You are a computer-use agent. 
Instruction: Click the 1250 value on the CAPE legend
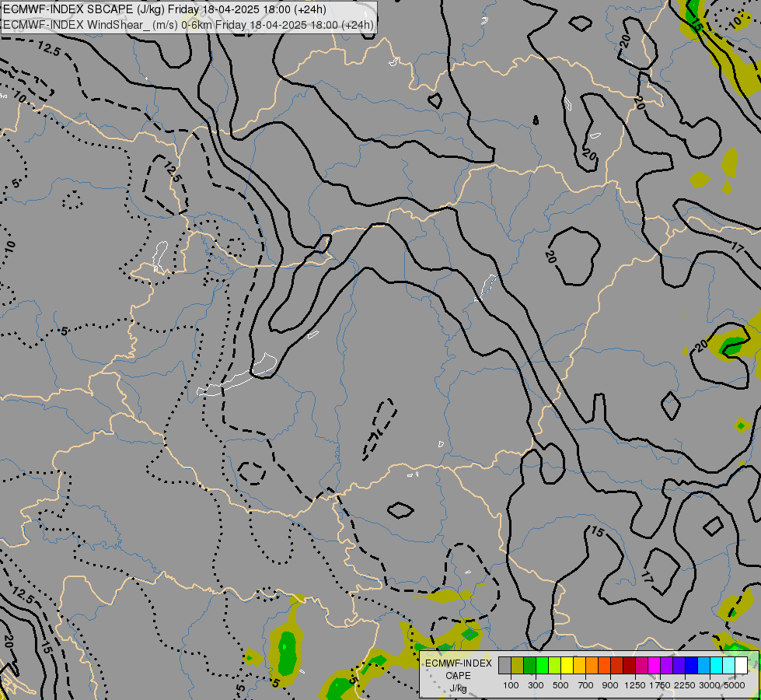point(635,685)
